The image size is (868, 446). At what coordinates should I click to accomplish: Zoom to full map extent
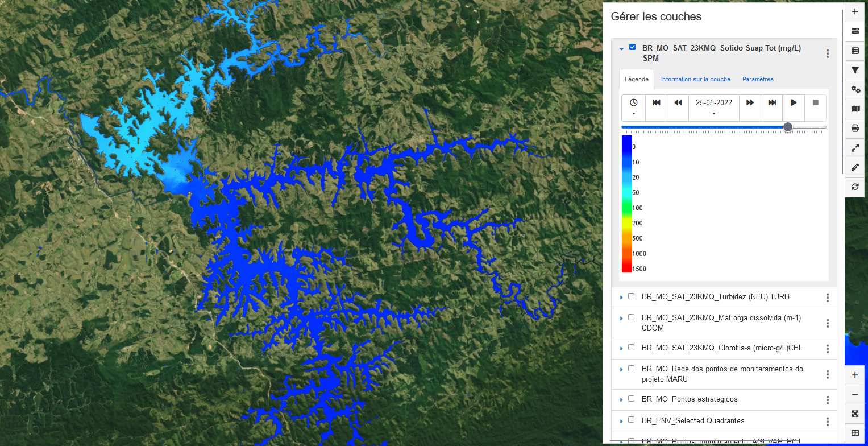855,414
